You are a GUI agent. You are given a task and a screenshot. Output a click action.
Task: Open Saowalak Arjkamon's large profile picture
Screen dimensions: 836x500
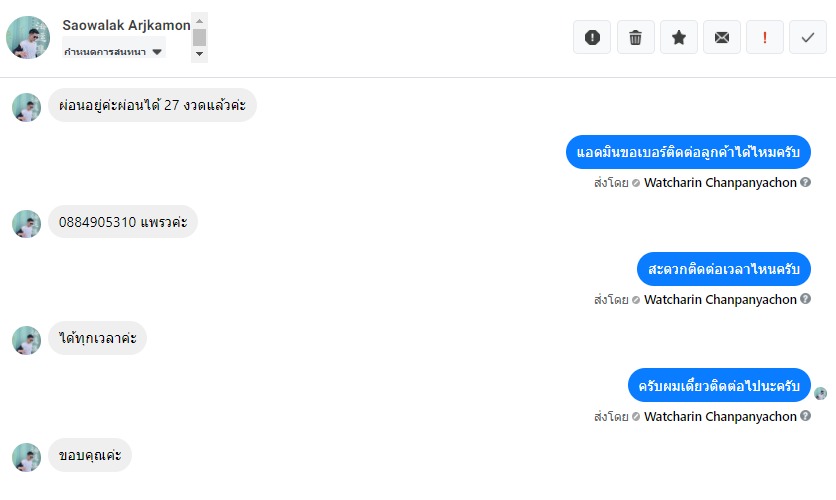[28, 37]
